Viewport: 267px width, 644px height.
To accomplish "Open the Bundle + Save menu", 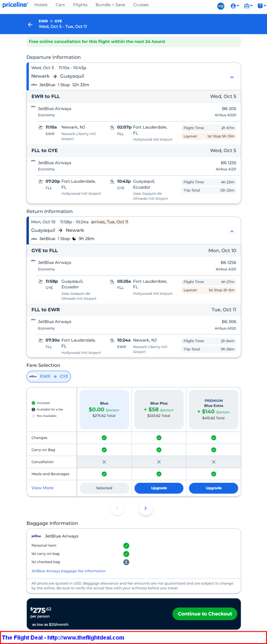I will click(110, 5).
